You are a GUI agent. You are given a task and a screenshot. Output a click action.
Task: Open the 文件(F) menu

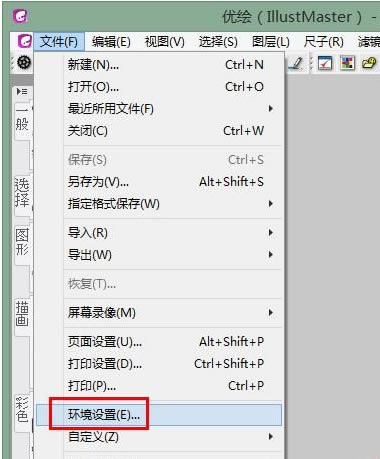pyautogui.click(x=59, y=42)
